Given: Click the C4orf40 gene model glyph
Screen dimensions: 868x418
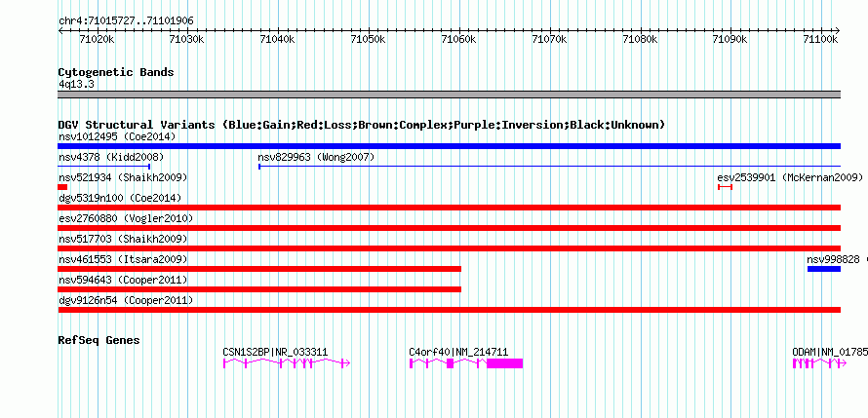Looking at the screenshot, I should coord(466,362).
